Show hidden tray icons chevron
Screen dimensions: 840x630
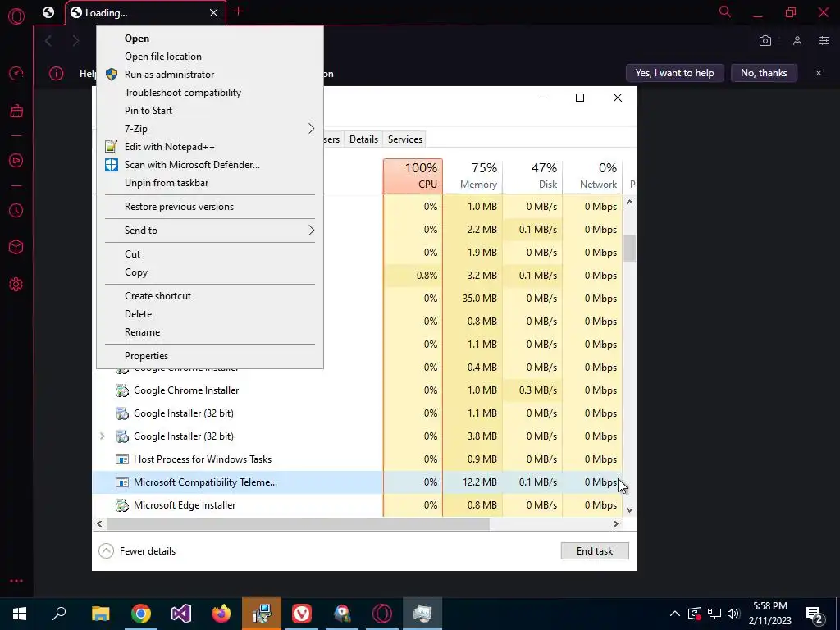tap(675, 614)
